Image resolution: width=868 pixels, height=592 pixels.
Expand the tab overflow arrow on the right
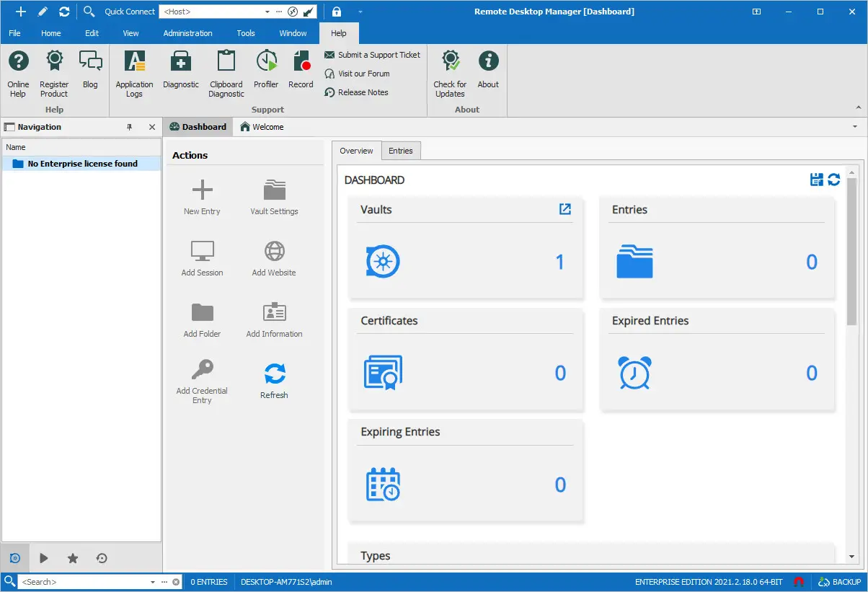(x=854, y=127)
